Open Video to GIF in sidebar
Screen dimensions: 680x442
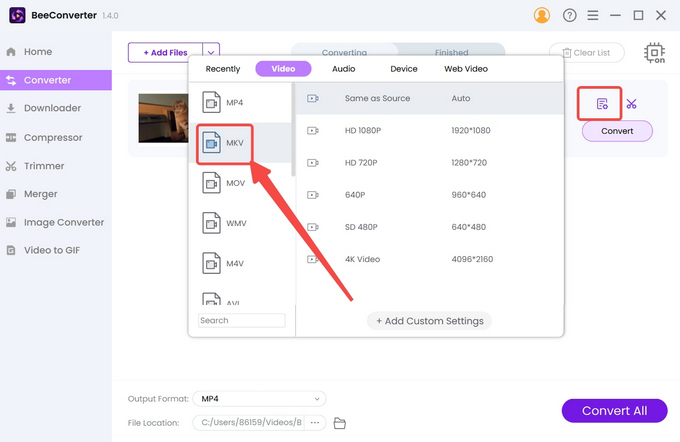(56, 250)
